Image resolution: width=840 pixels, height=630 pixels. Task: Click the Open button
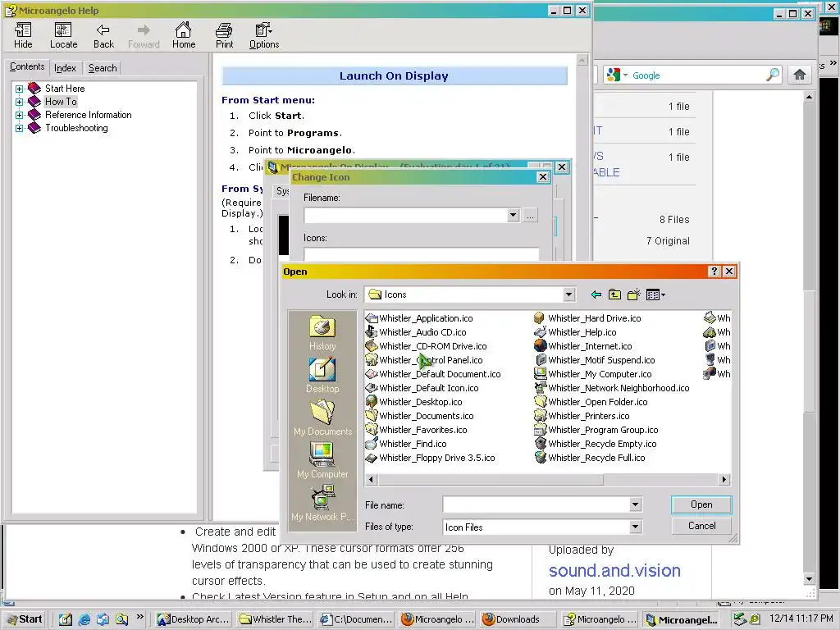(x=701, y=504)
